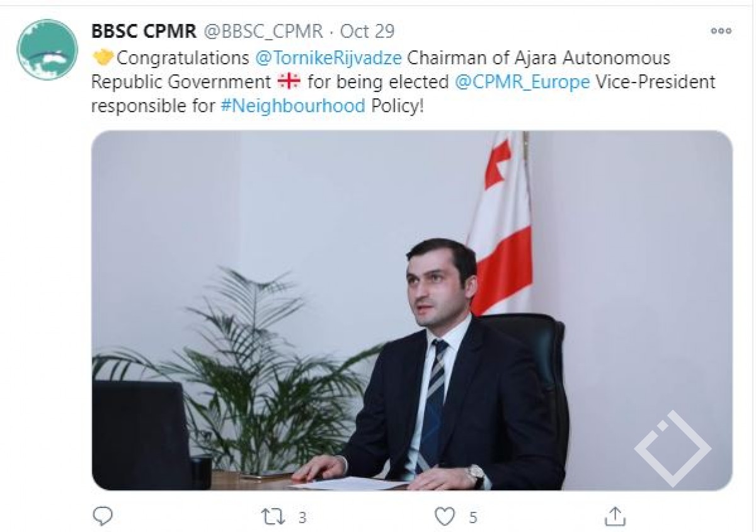Open the BBSC CPMR round profile avatar
756x532 pixels.
tap(47, 49)
